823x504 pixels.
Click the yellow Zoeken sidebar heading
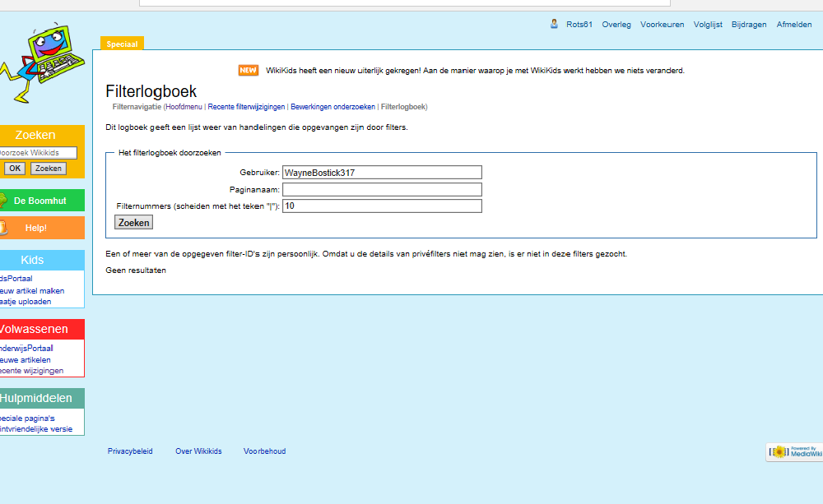click(x=35, y=135)
